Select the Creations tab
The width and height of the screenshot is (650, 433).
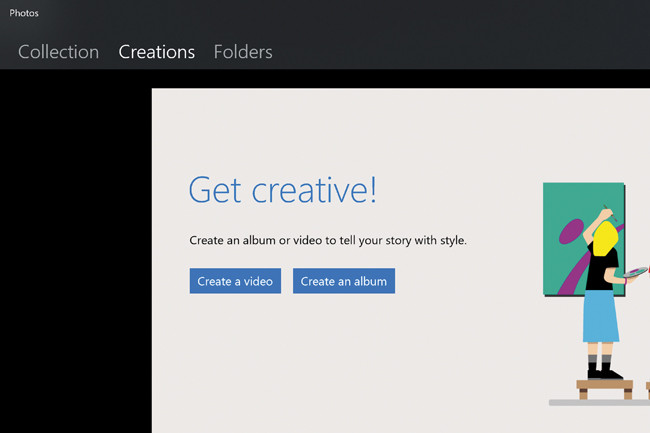tap(156, 52)
